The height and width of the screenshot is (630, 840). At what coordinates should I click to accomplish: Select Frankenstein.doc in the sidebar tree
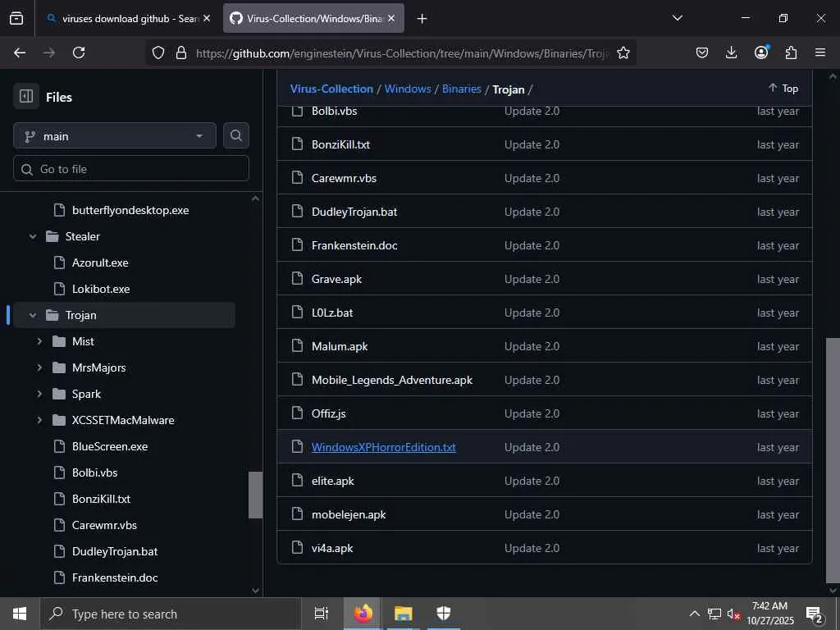coord(115,577)
